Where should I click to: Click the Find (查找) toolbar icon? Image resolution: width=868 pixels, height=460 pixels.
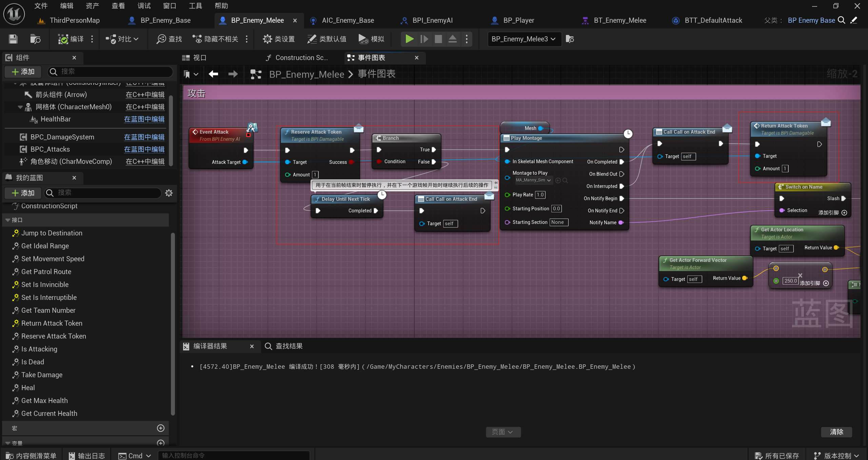click(x=169, y=39)
